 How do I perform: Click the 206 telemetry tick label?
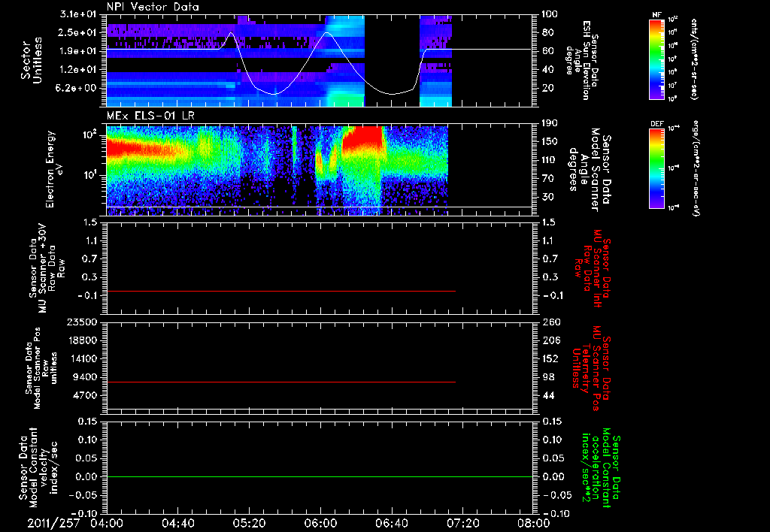(551, 340)
